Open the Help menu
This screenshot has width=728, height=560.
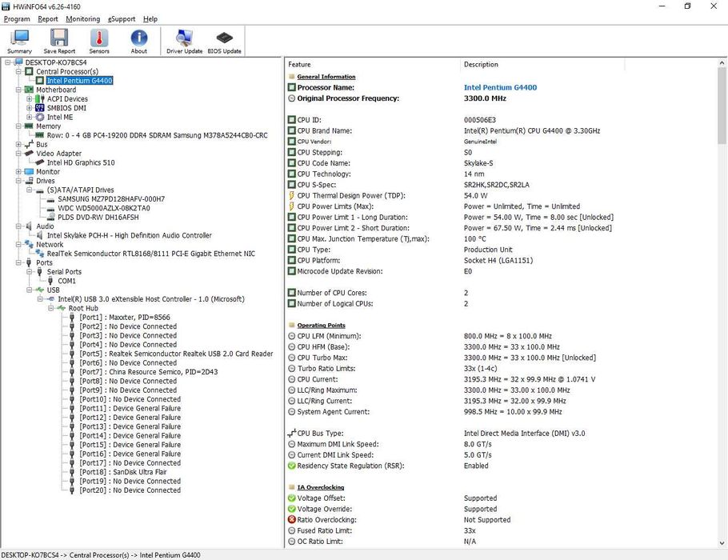pos(150,19)
